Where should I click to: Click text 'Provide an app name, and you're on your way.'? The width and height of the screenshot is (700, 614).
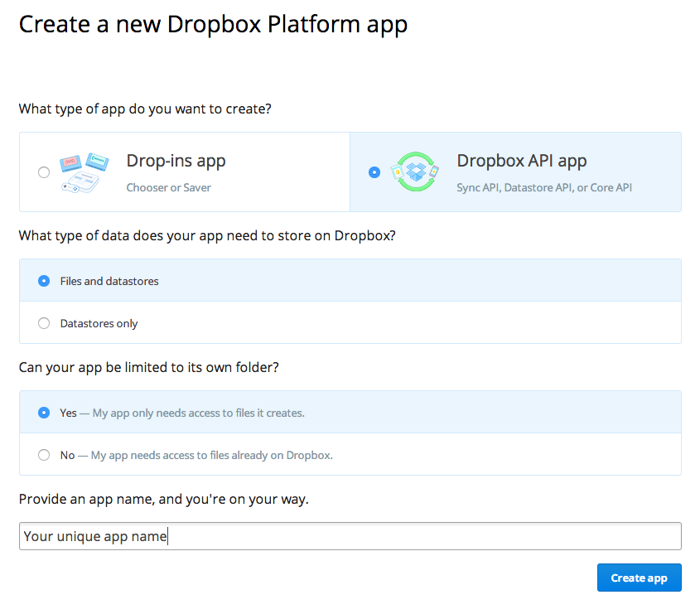click(164, 500)
